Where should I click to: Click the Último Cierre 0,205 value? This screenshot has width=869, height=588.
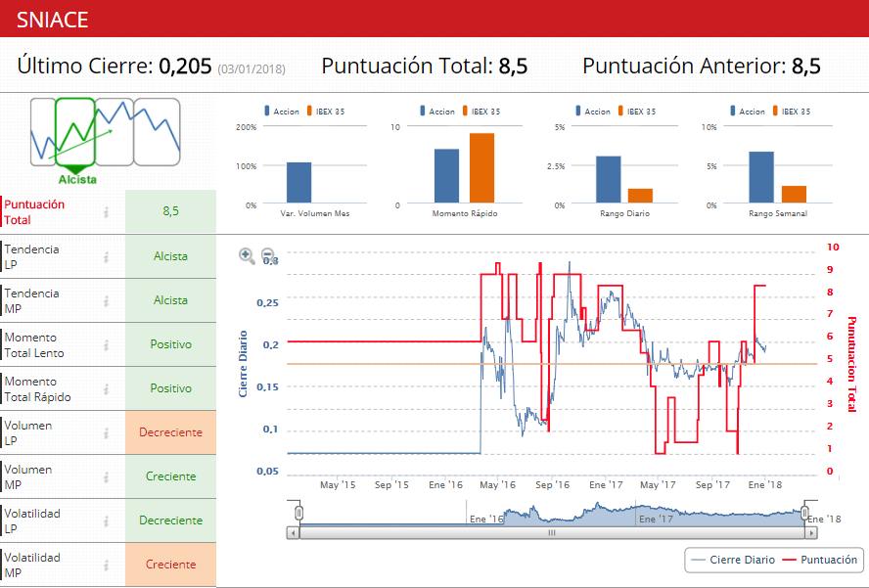tap(185, 66)
